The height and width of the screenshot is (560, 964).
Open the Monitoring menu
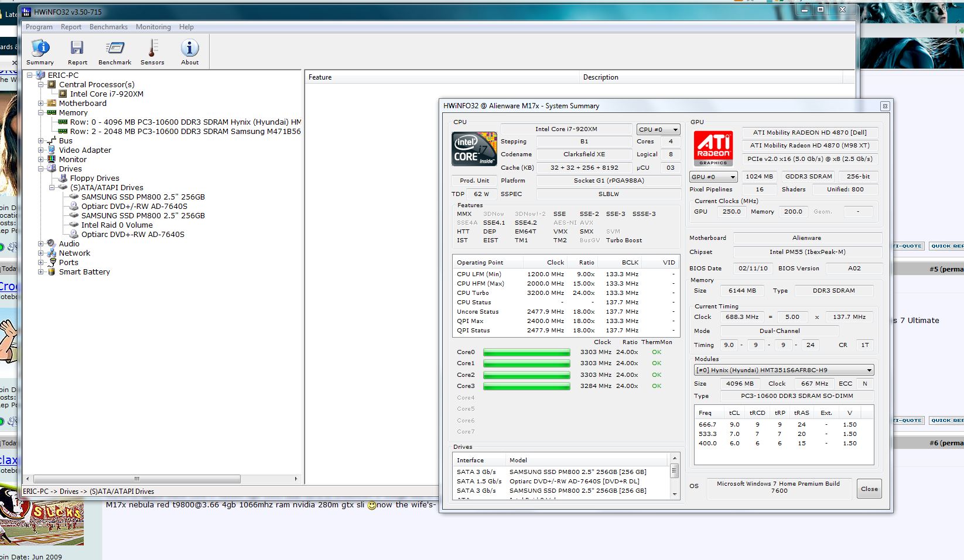[x=153, y=27]
